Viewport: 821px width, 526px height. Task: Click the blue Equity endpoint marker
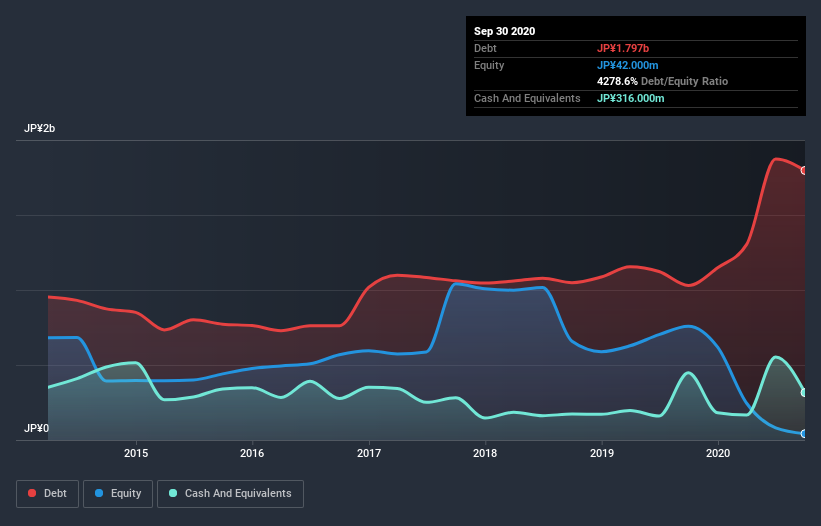click(804, 434)
